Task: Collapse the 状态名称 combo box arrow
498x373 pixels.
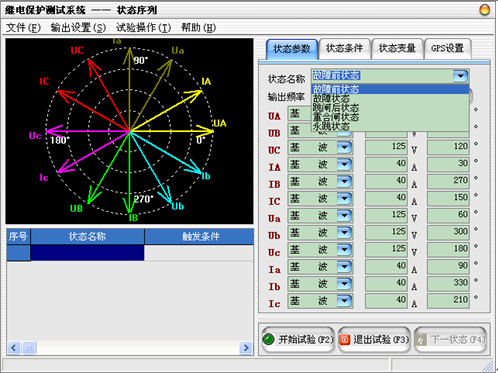Action: [461, 76]
